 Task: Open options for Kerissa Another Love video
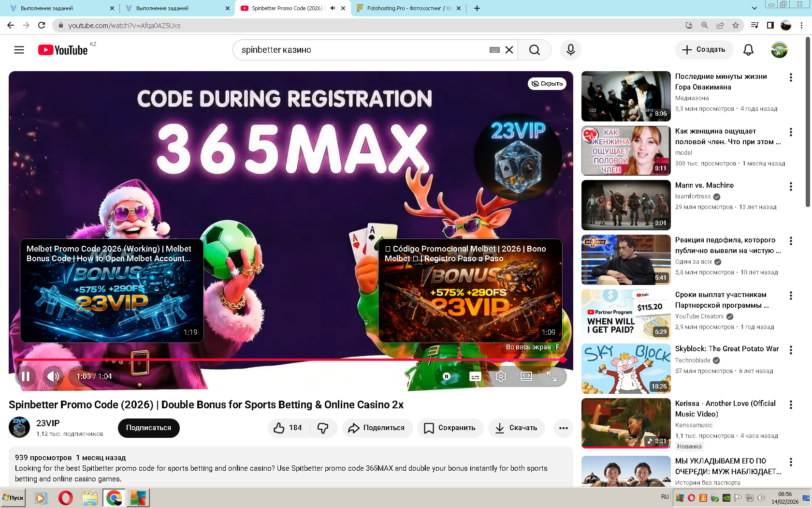coord(791,404)
